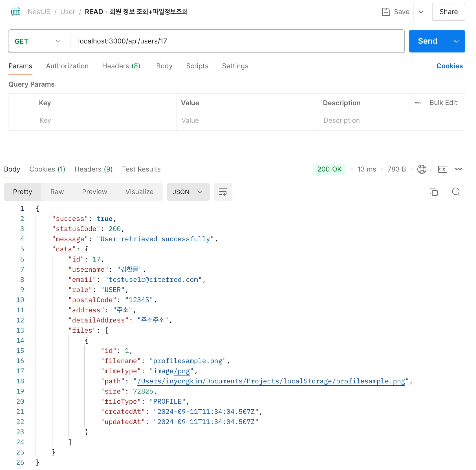Open network info globe icon
This screenshot has height=470, width=476.
(x=422, y=169)
